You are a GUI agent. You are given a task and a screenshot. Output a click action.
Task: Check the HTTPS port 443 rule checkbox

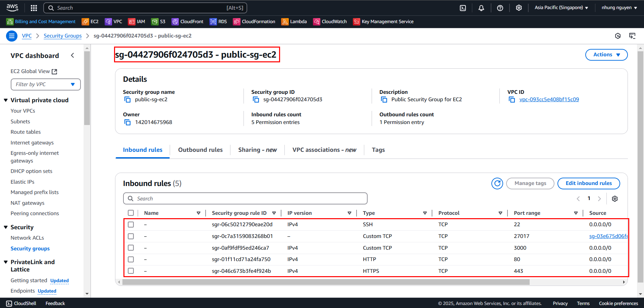pos(131,271)
